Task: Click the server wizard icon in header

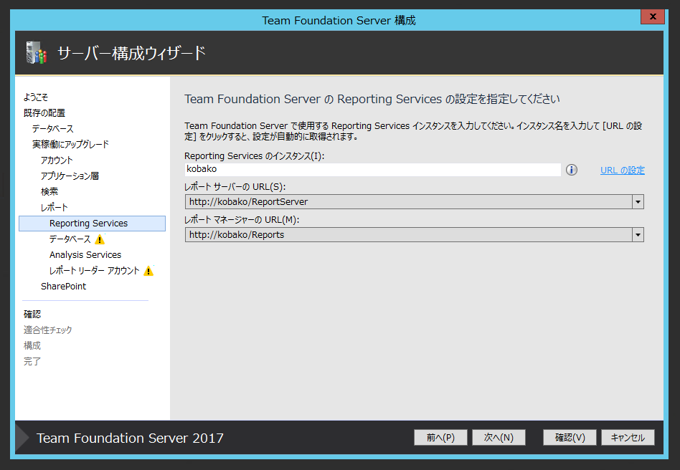Action: click(x=36, y=53)
